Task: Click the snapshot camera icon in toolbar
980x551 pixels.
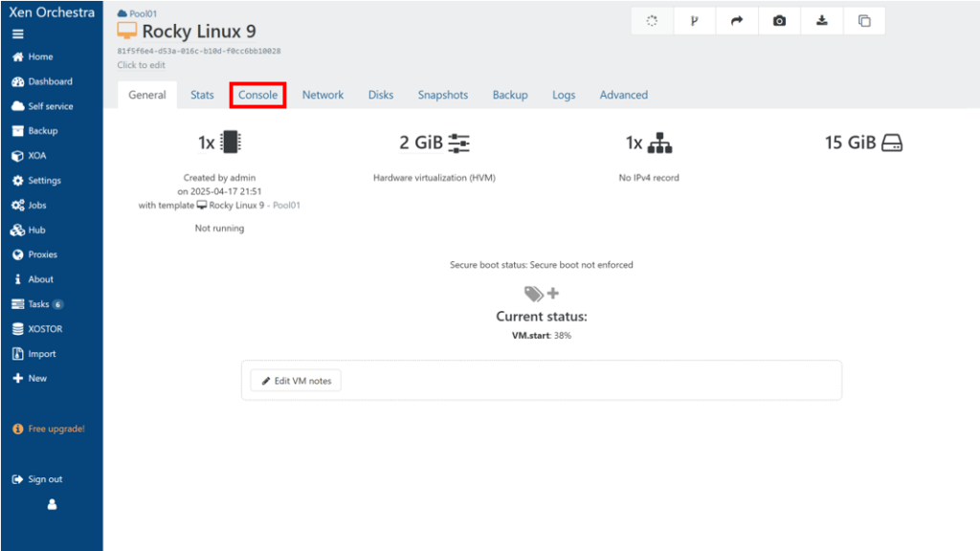Action: tap(779, 21)
